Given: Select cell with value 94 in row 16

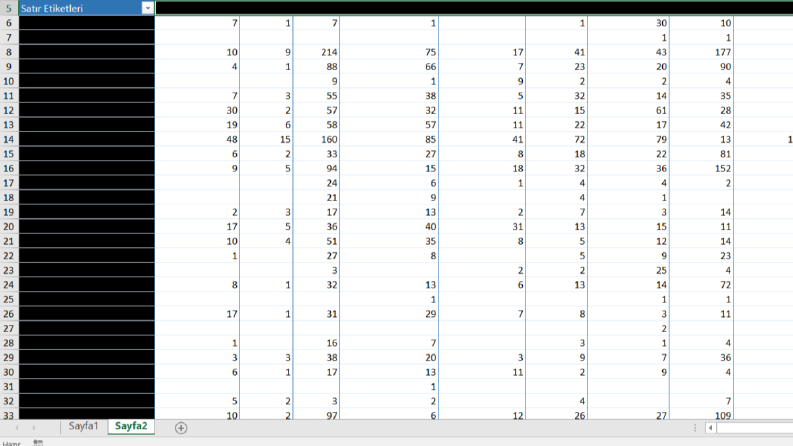Looking at the screenshot, I should (317, 168).
